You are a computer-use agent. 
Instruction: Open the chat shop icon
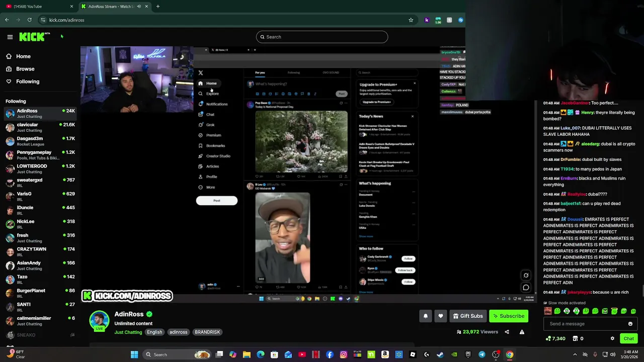point(575,338)
